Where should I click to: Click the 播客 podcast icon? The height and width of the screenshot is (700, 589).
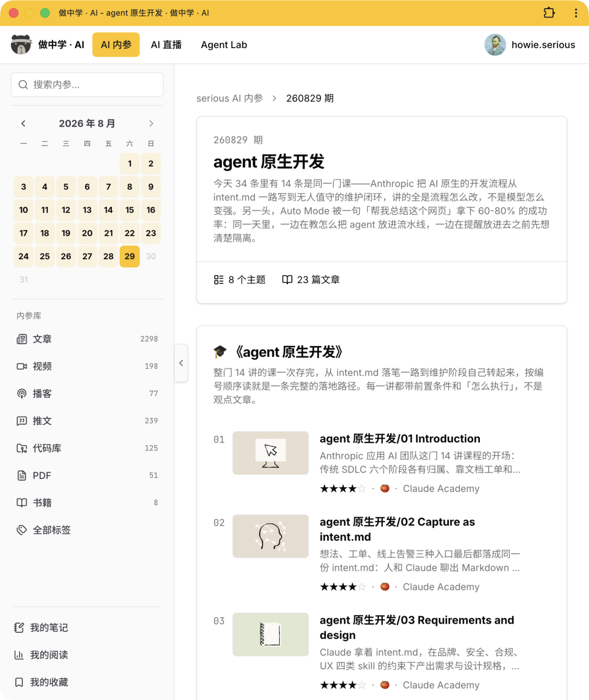[22, 393]
